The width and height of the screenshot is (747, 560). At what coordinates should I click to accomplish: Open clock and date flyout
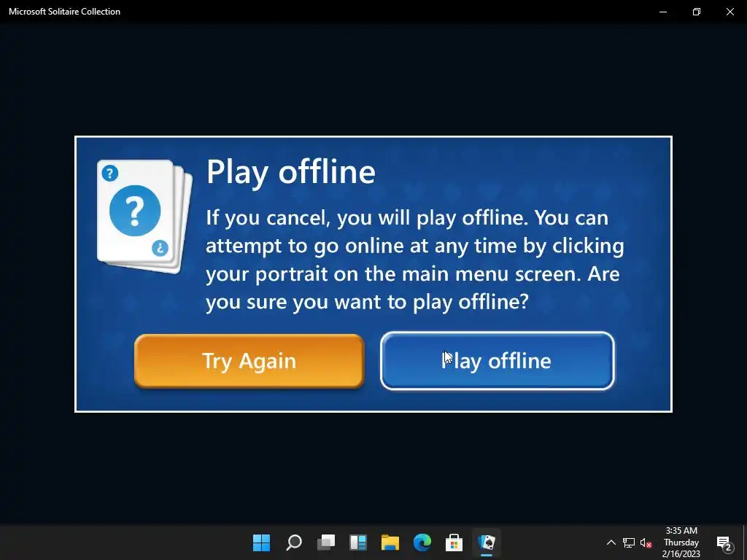[681, 542]
